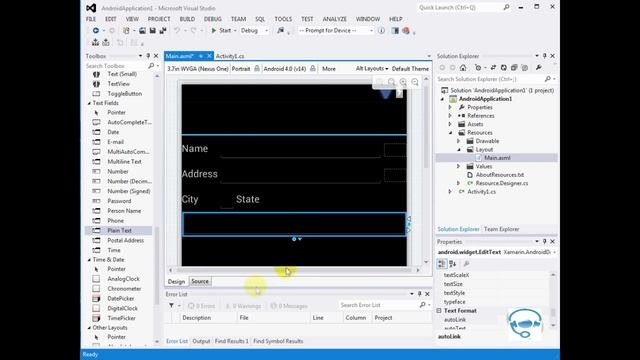
Task: Click the Undo arrow in toolbar
Action: point(177,31)
